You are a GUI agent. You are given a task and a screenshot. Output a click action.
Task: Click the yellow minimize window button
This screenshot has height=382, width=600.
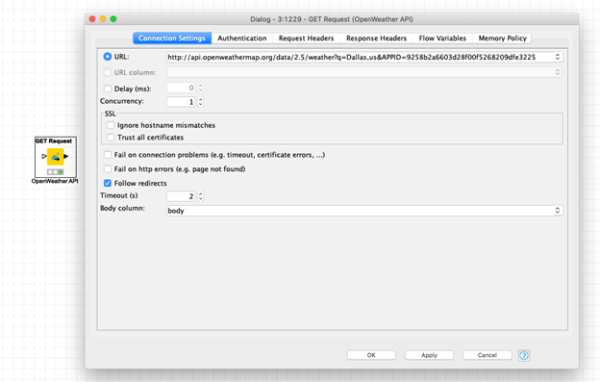coord(103,19)
